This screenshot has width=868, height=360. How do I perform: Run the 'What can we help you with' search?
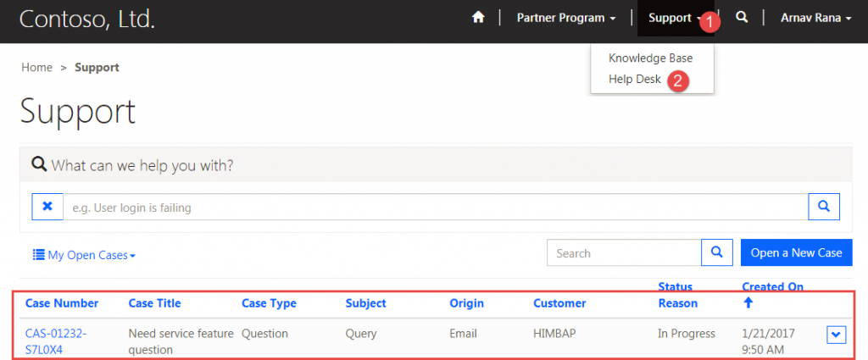tap(824, 207)
